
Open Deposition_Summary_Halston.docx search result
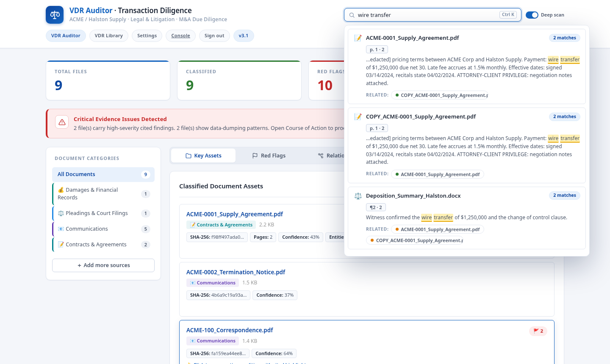tap(413, 196)
